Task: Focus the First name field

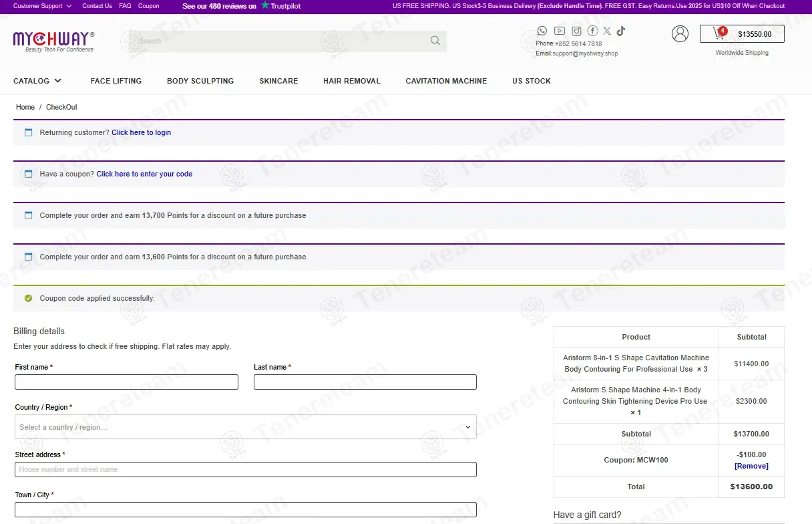Action: (126, 382)
